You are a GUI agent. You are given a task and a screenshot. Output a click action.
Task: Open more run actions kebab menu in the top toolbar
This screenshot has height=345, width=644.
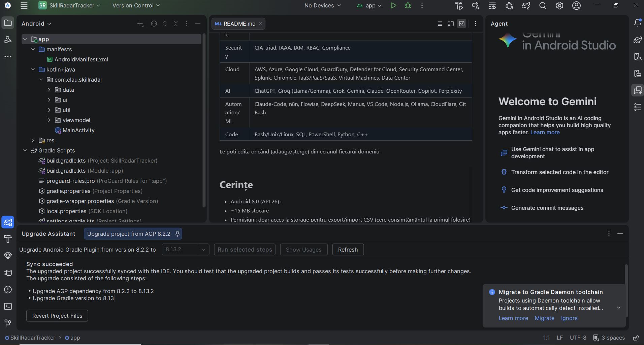point(422,6)
